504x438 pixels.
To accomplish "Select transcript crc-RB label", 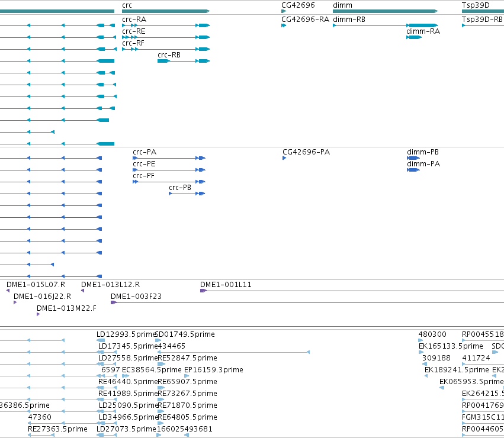I will pyautogui.click(x=169, y=55).
